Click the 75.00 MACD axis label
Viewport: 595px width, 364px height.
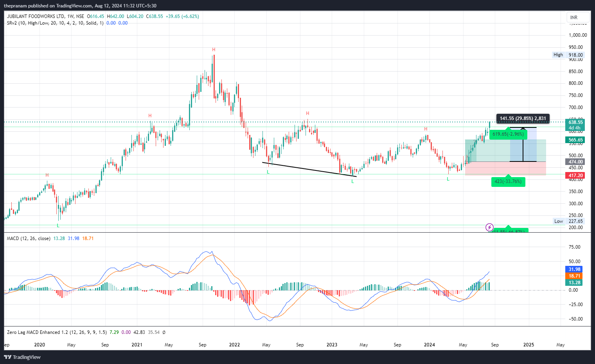pyautogui.click(x=575, y=247)
